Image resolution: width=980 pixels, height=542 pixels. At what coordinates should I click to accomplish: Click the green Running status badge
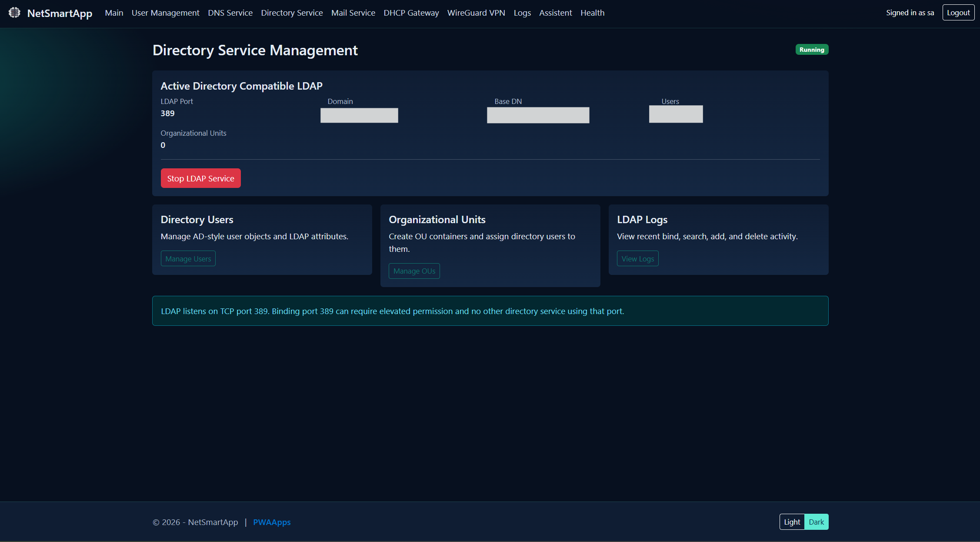(812, 50)
